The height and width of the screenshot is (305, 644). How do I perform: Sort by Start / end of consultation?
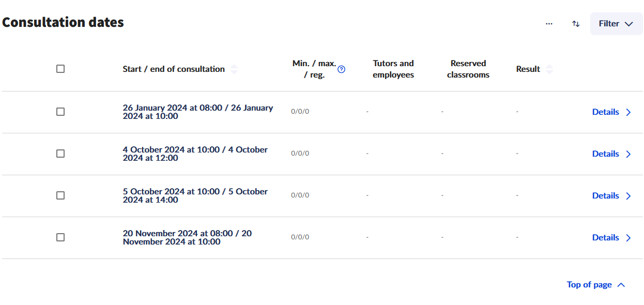point(234,69)
